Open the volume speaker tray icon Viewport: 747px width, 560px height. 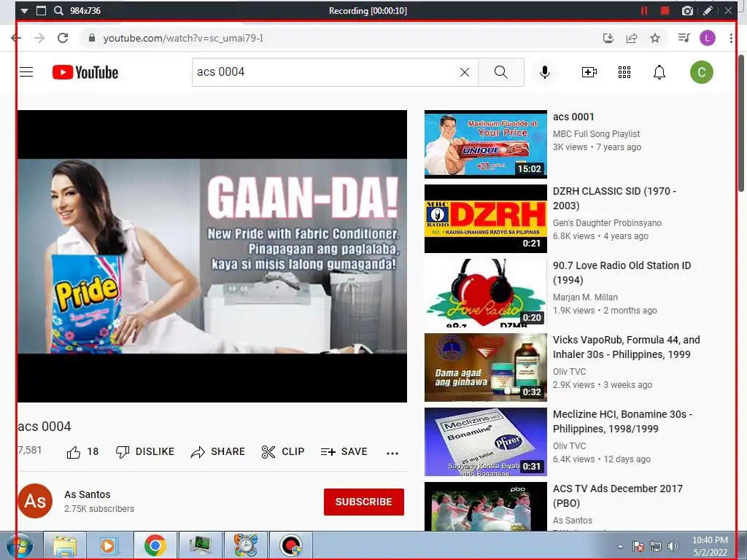pos(673,546)
